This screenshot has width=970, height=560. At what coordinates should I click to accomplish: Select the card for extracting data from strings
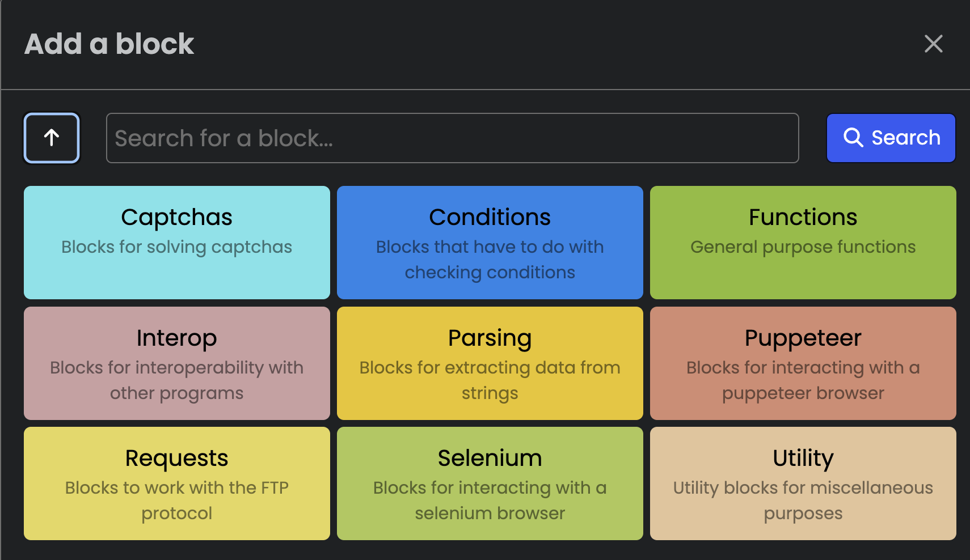click(490, 363)
